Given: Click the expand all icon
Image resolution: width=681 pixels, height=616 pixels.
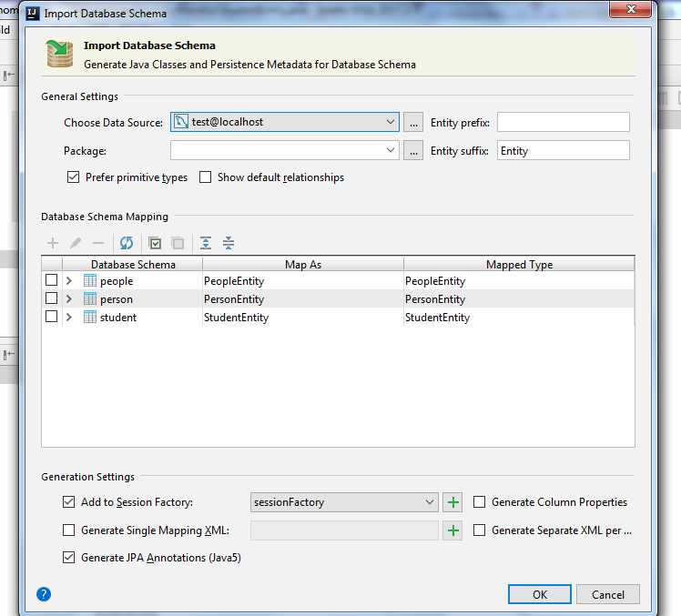Looking at the screenshot, I should (x=206, y=243).
